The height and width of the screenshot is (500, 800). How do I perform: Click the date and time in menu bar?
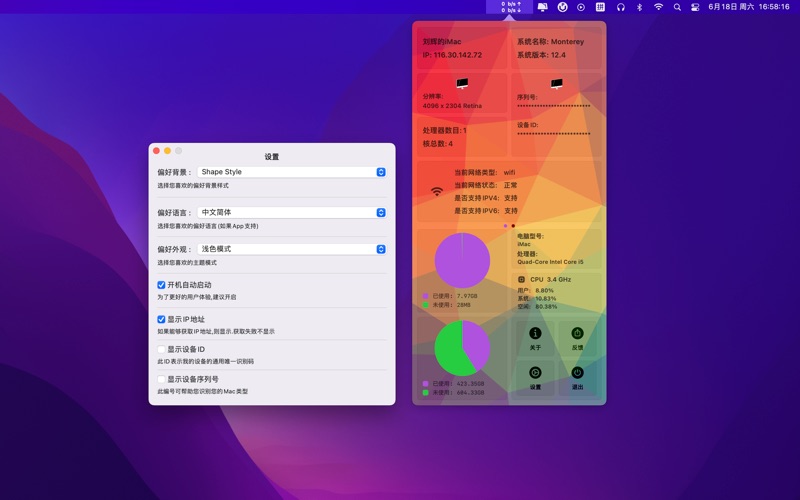coord(748,7)
